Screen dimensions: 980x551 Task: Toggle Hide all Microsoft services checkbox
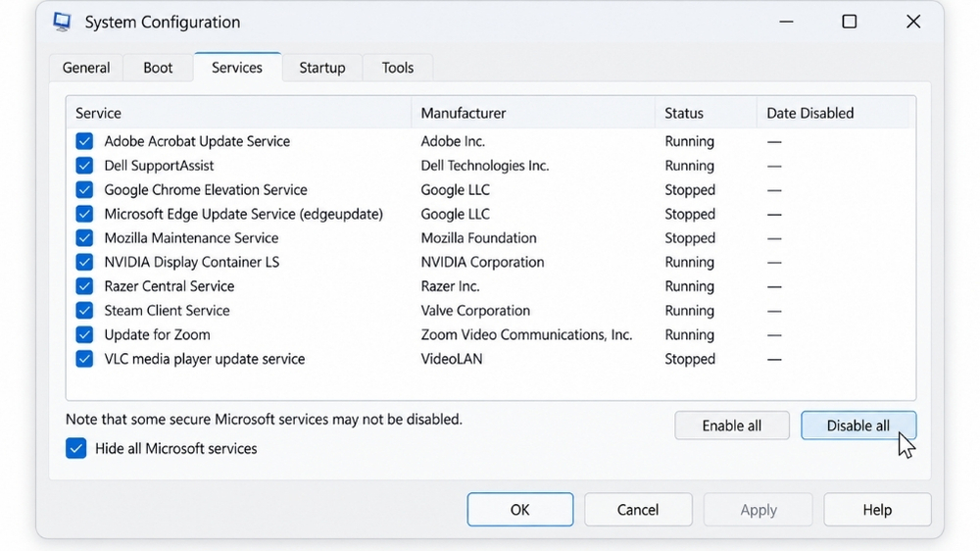[x=75, y=448]
